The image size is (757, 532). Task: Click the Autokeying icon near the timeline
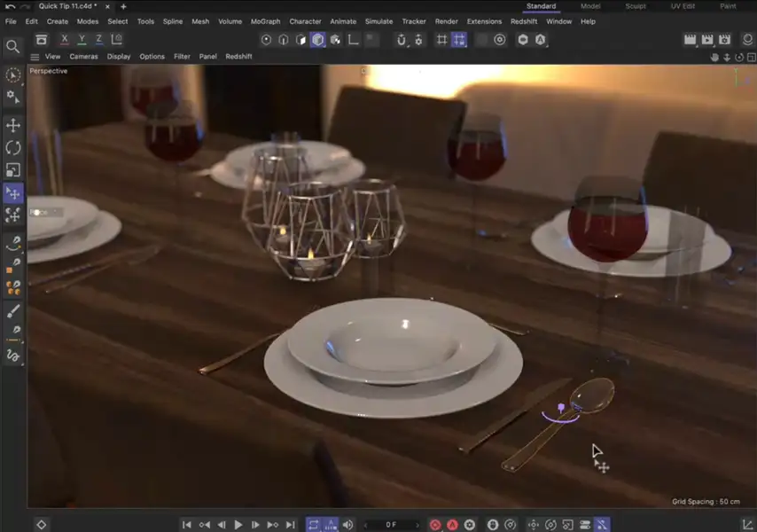point(451,524)
